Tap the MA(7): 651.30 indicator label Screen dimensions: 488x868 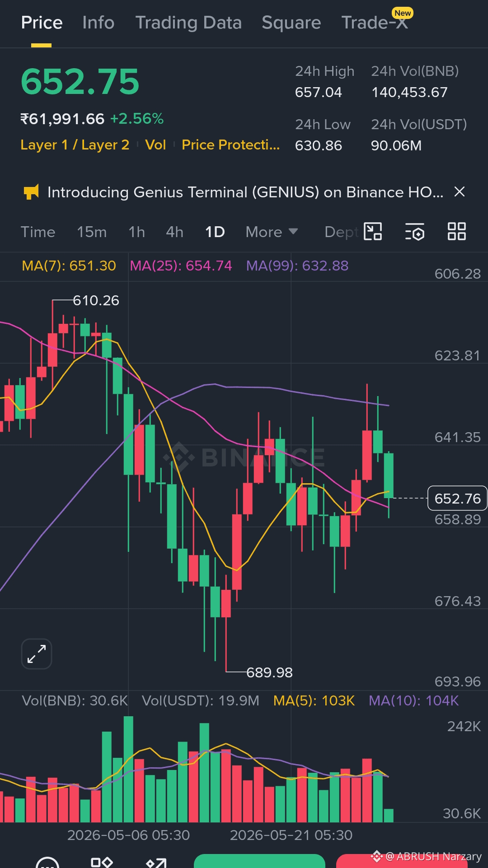tap(69, 266)
